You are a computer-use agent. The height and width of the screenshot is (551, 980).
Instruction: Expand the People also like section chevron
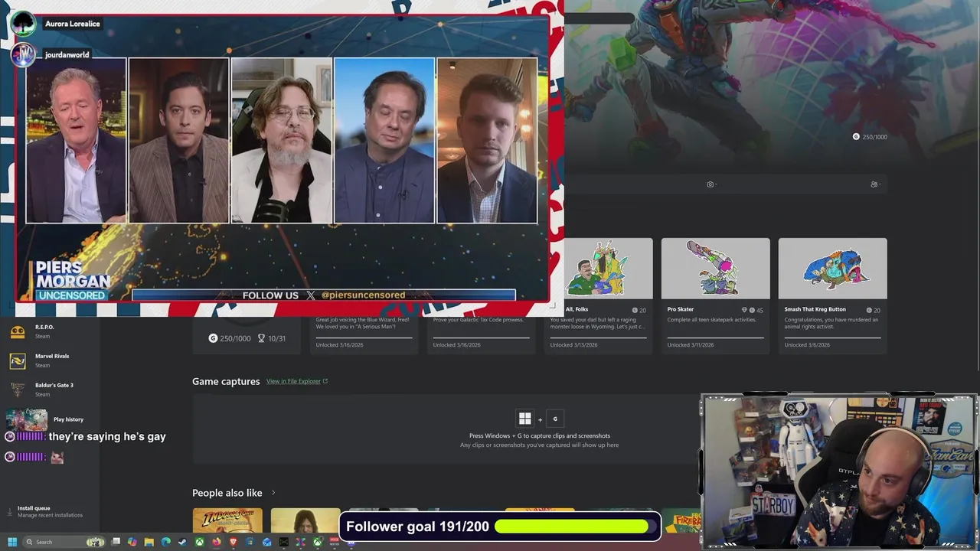pos(273,493)
